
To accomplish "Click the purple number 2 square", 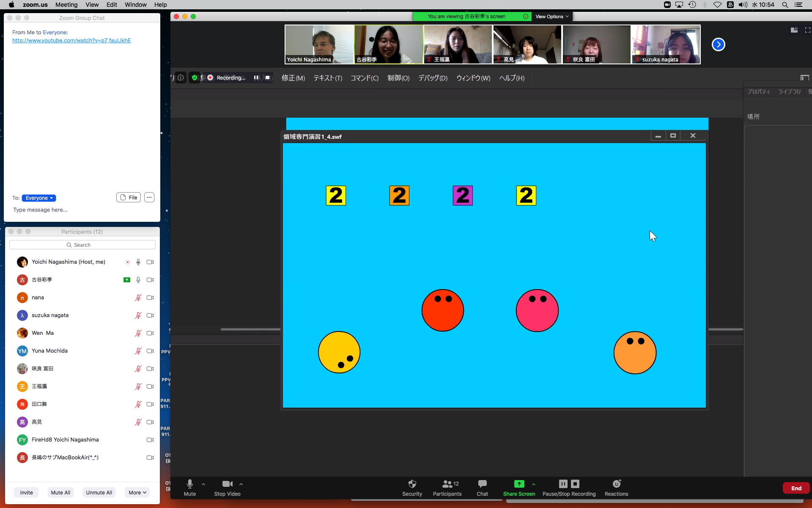I will [x=463, y=196].
